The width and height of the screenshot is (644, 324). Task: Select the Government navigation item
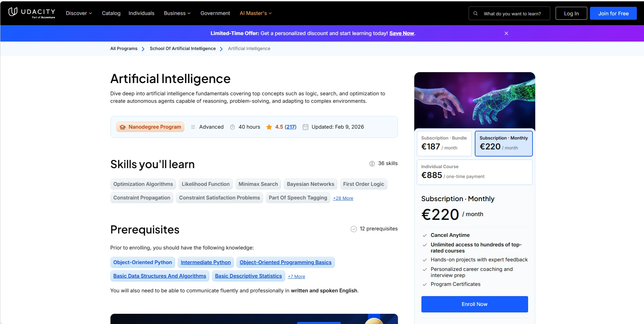coord(215,13)
